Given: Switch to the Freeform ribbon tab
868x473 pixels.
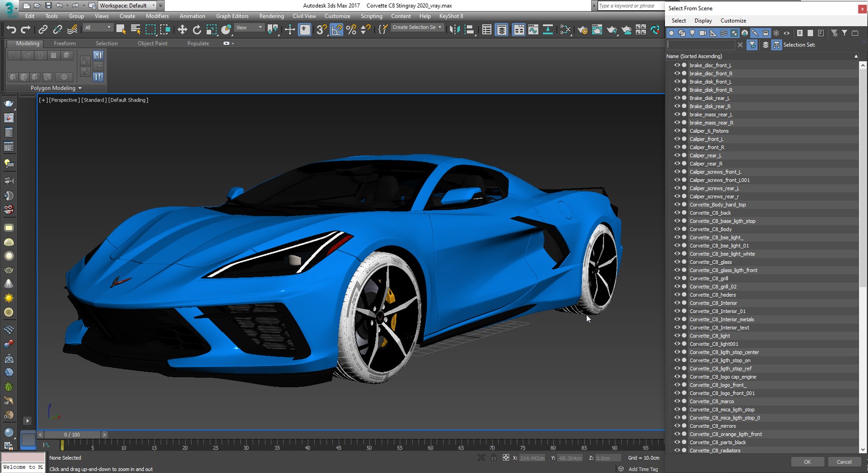Looking at the screenshot, I should click(x=65, y=43).
